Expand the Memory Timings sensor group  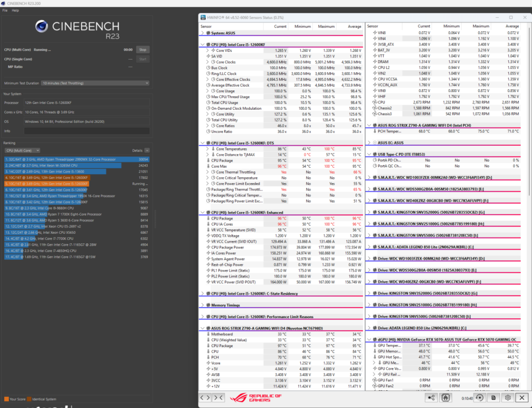point(203,305)
